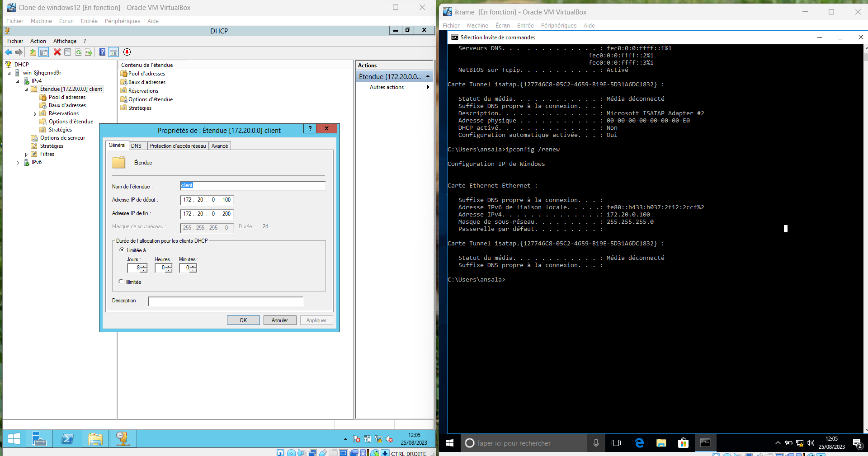This screenshot has height=456, width=868.
Task: Click inside the Description text field
Action: [225, 301]
